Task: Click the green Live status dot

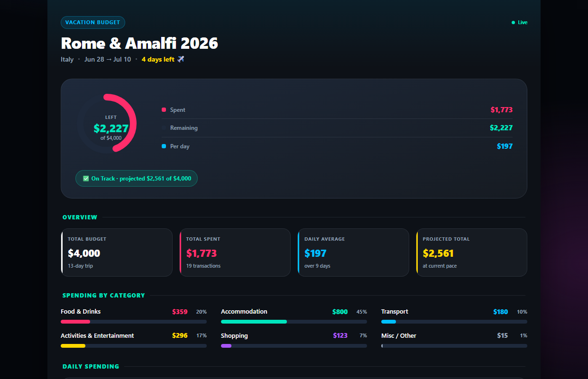Action: pos(513,22)
